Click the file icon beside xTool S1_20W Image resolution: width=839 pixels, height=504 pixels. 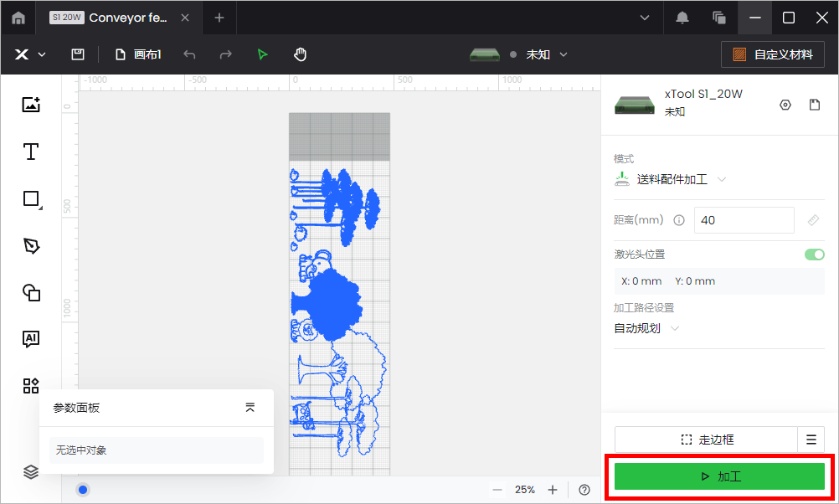click(x=815, y=105)
